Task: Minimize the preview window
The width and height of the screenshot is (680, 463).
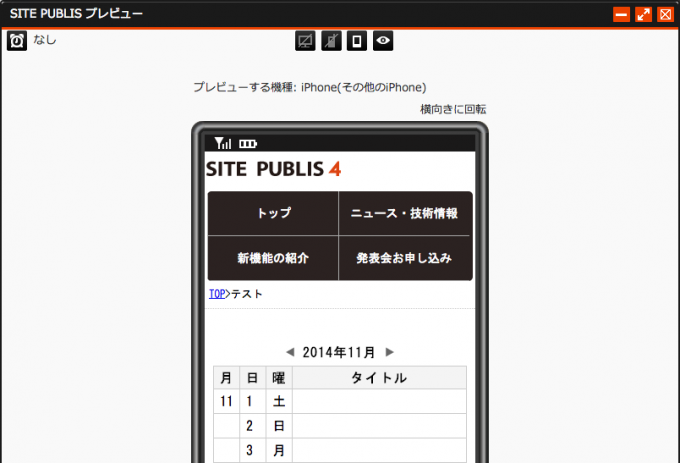Action: point(621,14)
